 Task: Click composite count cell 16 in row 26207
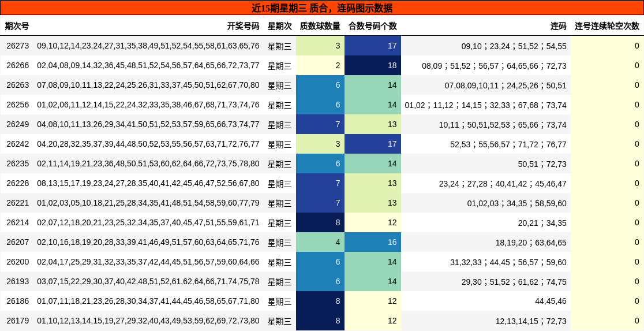coord(373,242)
